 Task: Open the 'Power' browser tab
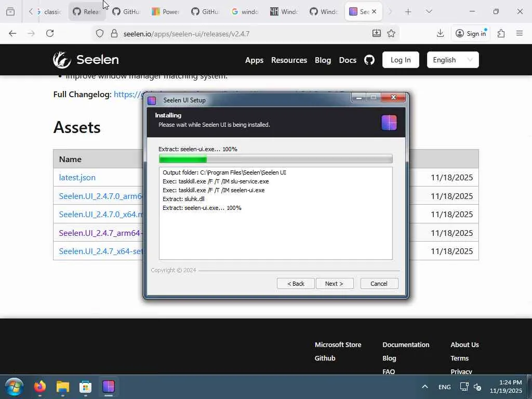click(x=166, y=11)
